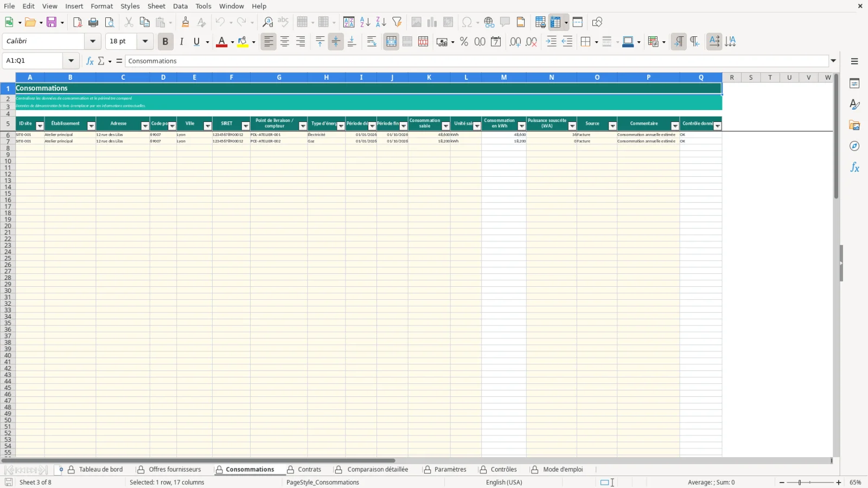
Task: Open the Format menu
Action: (102, 6)
